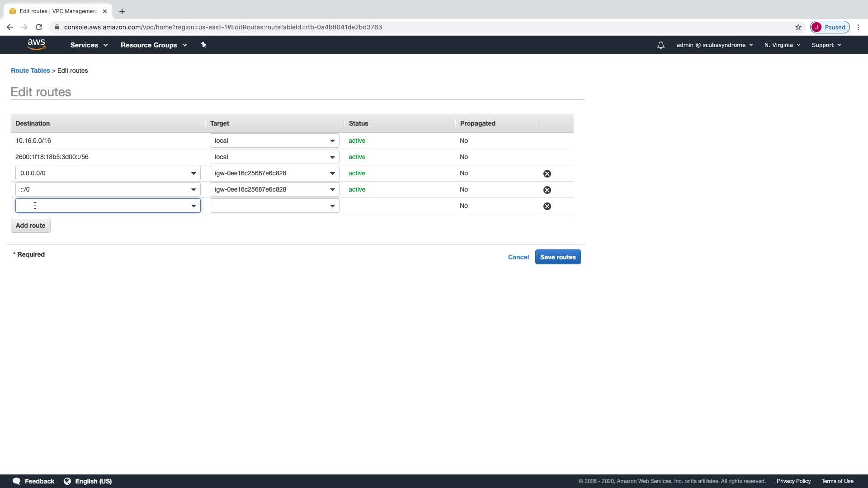
Task: Remove the 0.0.0.0/0 route
Action: click(547, 174)
